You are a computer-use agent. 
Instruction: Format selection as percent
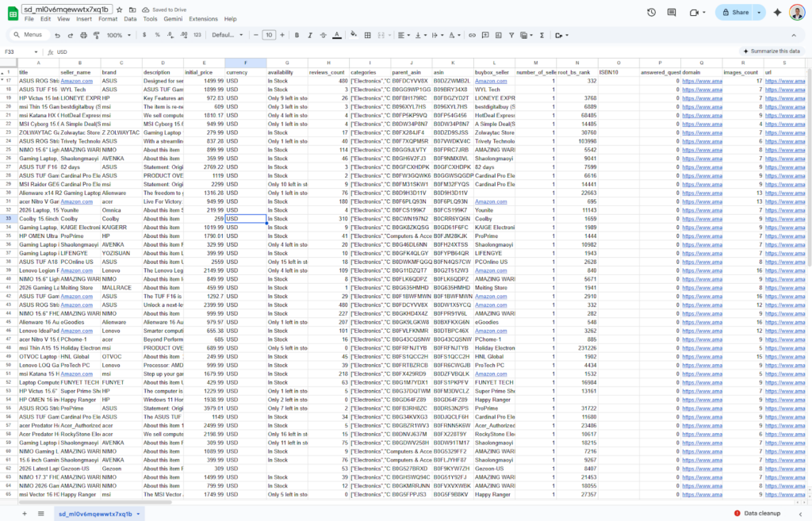pos(158,35)
